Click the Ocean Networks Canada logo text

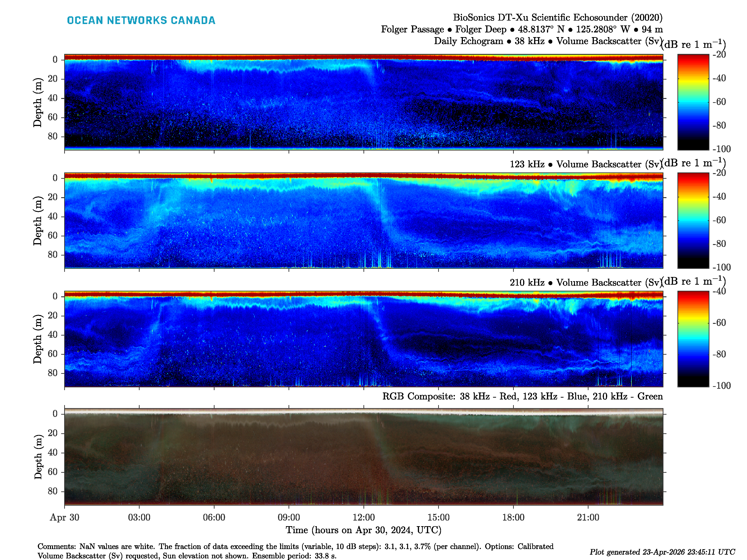click(x=141, y=20)
